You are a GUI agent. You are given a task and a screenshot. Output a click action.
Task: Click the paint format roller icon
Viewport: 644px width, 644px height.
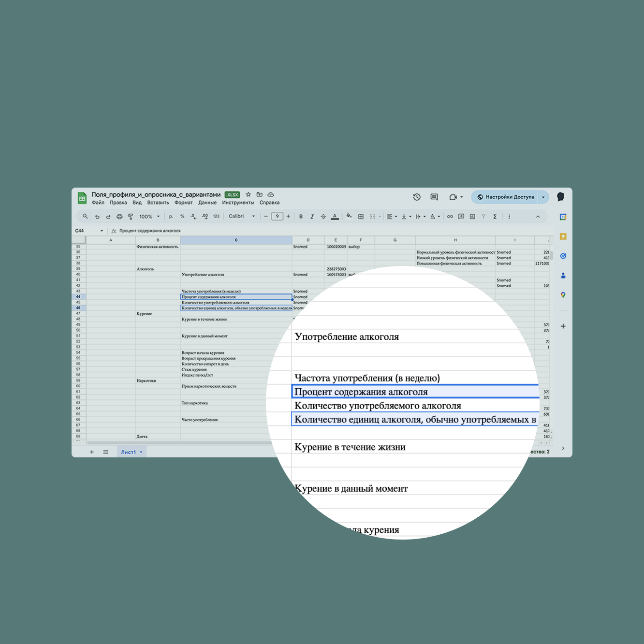[130, 217]
